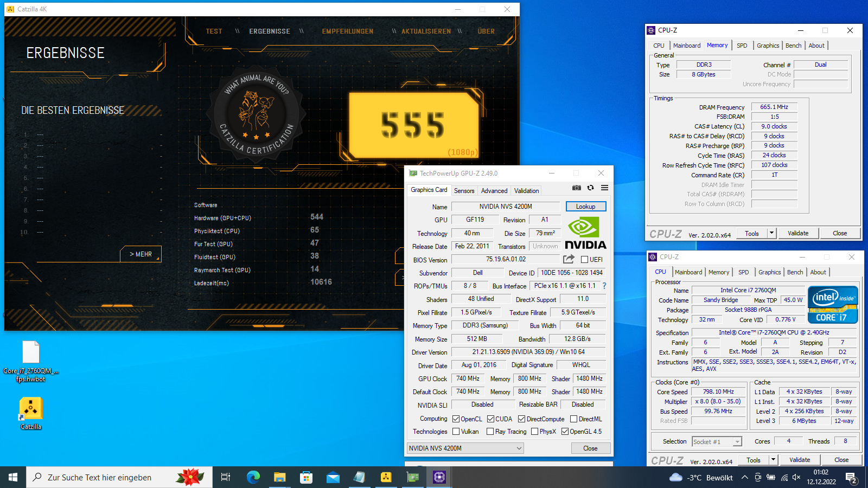Image resolution: width=868 pixels, height=488 pixels.
Task: Switch to GPU-Z via its taskbar icon
Action: click(x=412, y=477)
